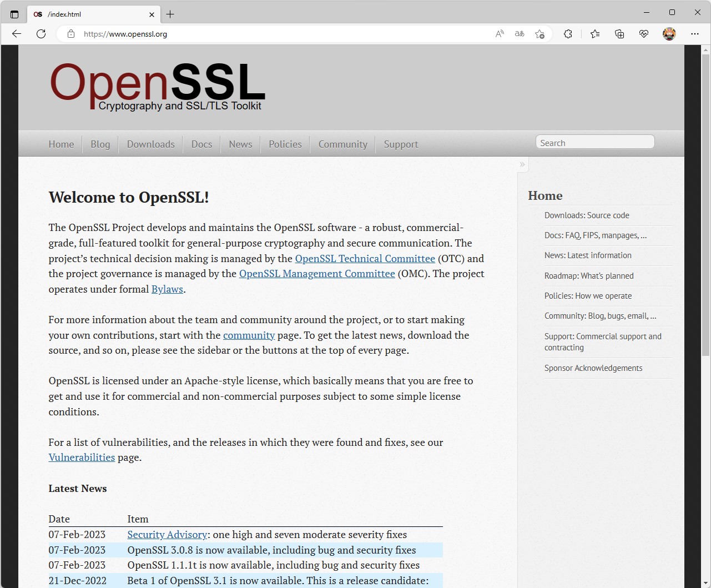Refresh the OpenSSL page
Viewport: 711px width, 588px height.
coord(41,34)
